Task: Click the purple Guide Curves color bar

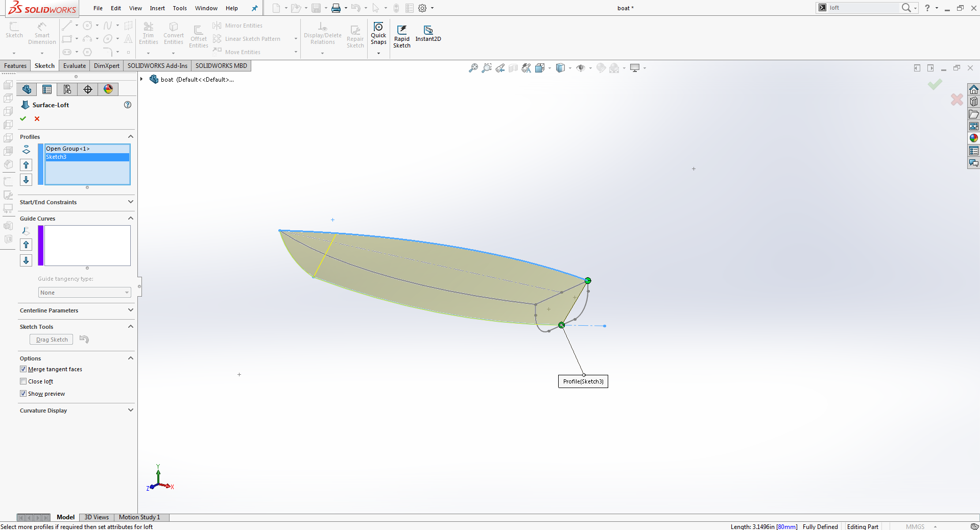Action: pos(41,246)
